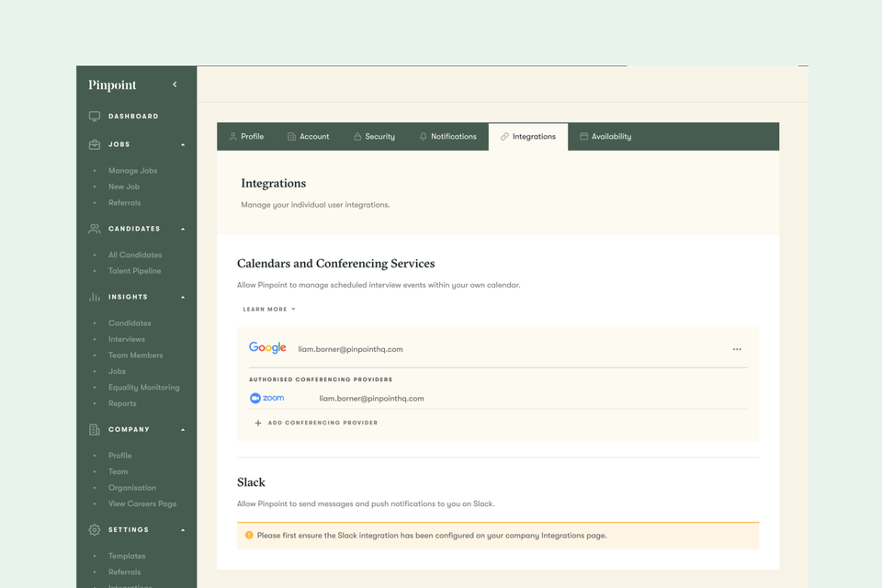The width and height of the screenshot is (882, 588).
Task: Open Team Members insights
Action: pos(136,355)
